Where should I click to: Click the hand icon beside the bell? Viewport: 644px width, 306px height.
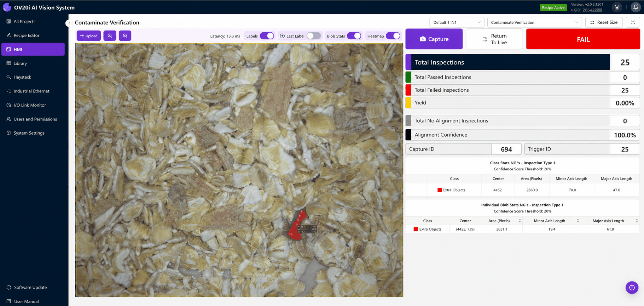(617, 7)
